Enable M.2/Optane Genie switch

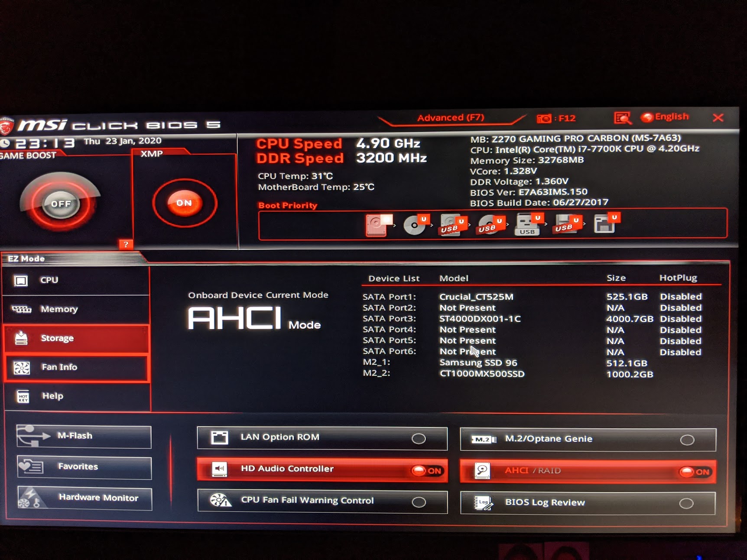(687, 440)
